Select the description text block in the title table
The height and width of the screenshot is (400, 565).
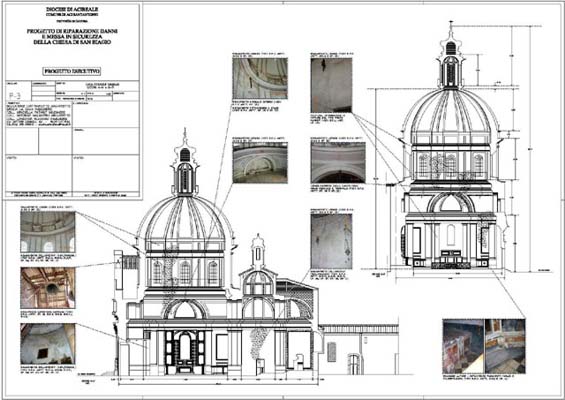pyautogui.click(x=38, y=114)
